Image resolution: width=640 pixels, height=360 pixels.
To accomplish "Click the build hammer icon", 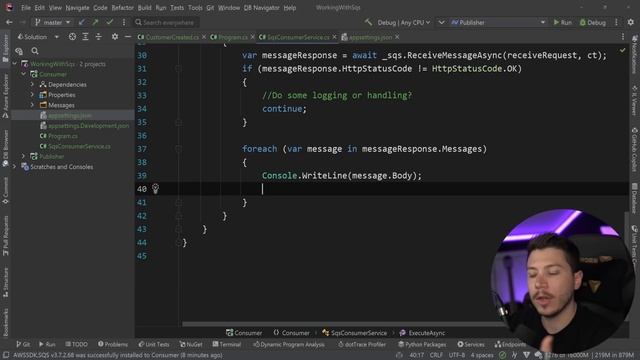I will 368,22.
